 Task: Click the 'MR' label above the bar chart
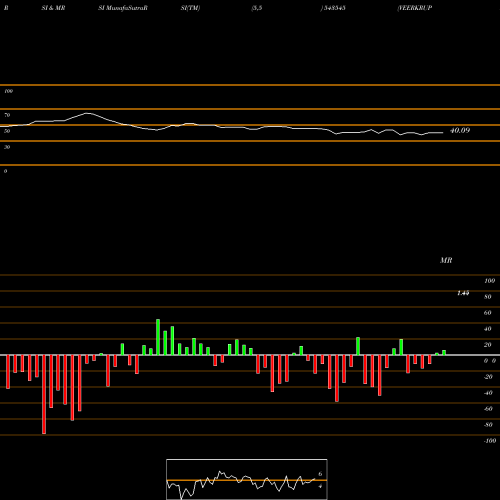coord(446,260)
